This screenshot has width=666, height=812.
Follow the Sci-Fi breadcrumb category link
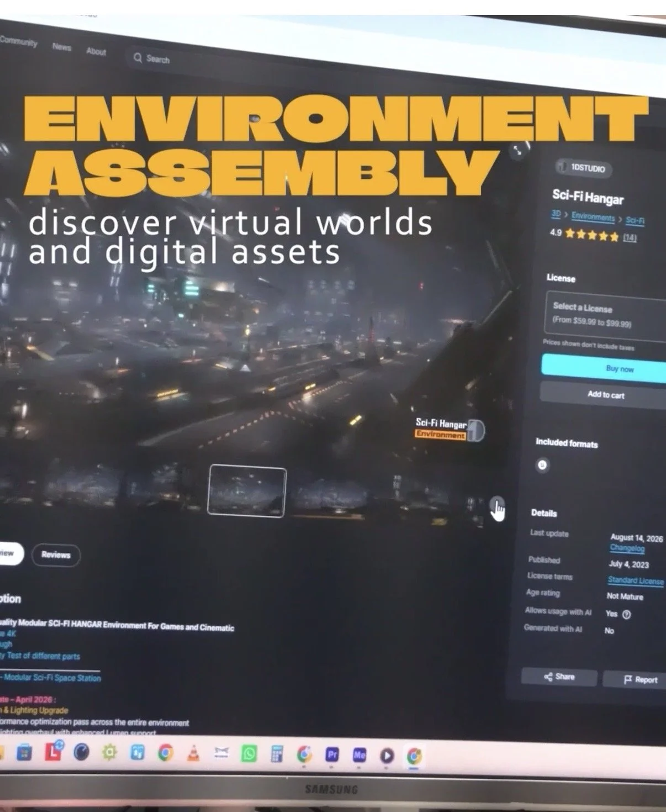(x=635, y=220)
